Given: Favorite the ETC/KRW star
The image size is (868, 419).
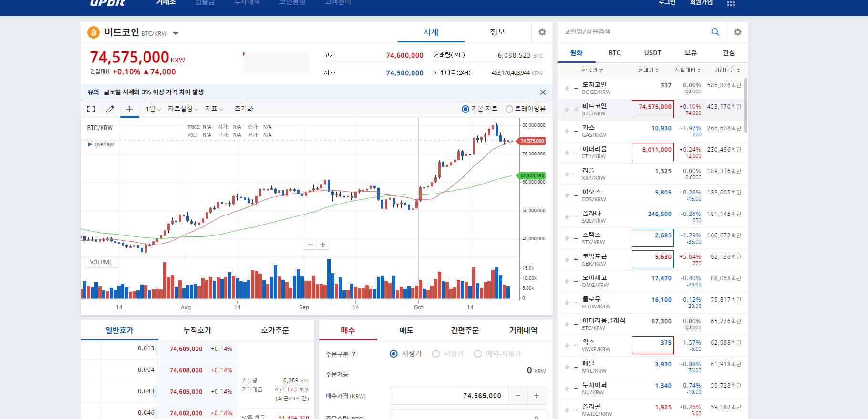Looking at the screenshot, I should coord(567,324).
